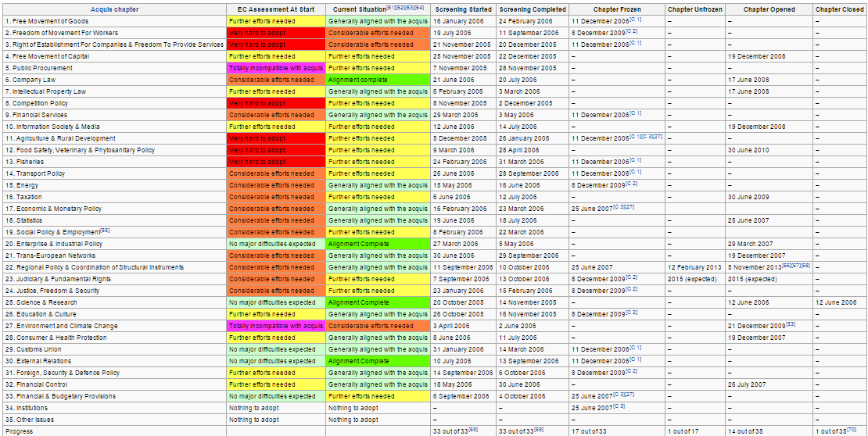Image resolution: width=868 pixels, height=436 pixels.
Task: Click the Chapter Closed column header
Action: (840, 9)
